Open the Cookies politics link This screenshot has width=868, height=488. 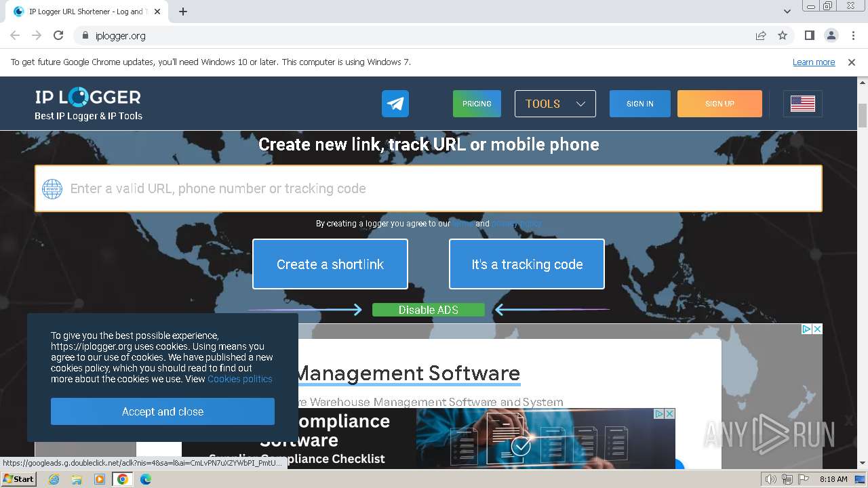click(x=240, y=379)
